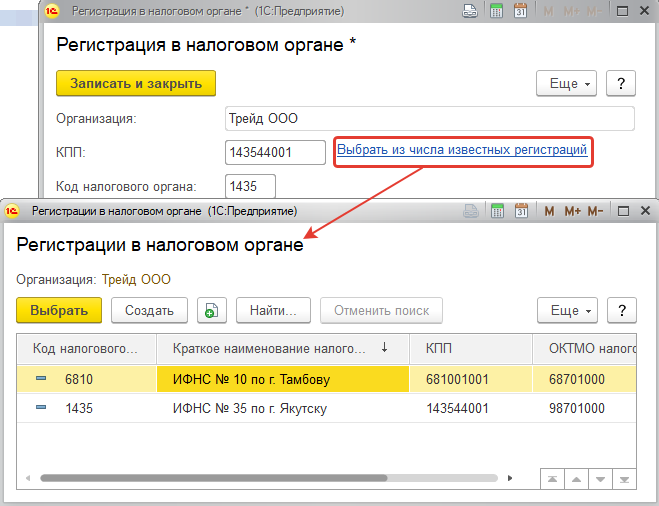Jump to the first list row using bottom arrow
This screenshot has width=659, height=506.
[553, 479]
